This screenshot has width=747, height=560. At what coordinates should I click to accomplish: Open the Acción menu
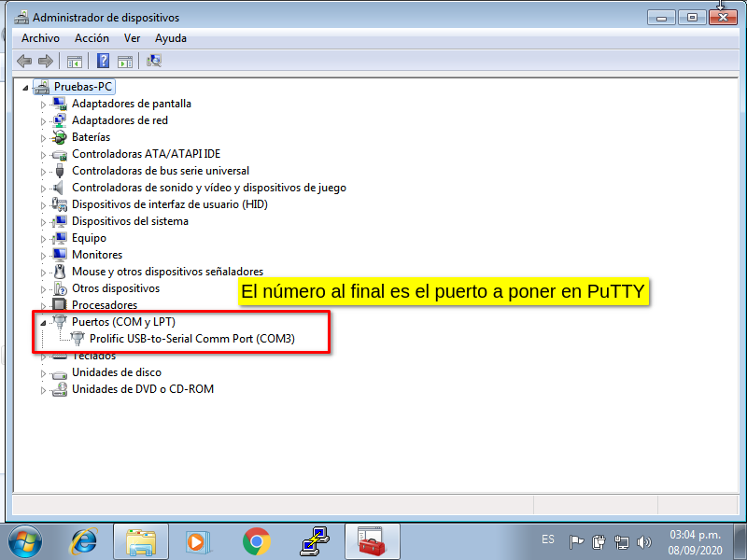(x=92, y=38)
